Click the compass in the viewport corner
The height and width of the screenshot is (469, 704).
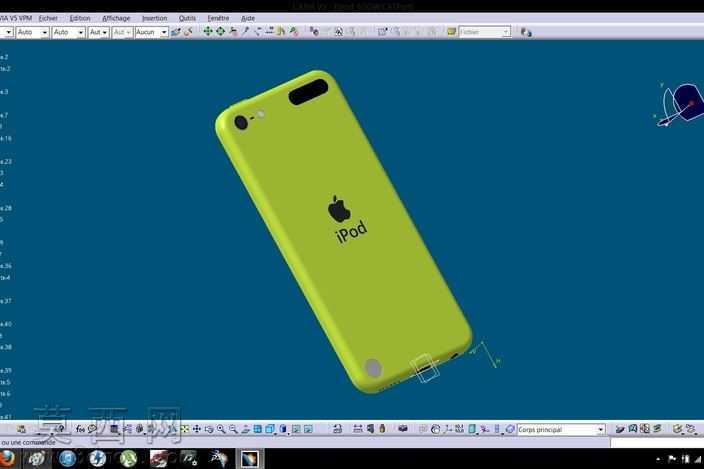680,104
